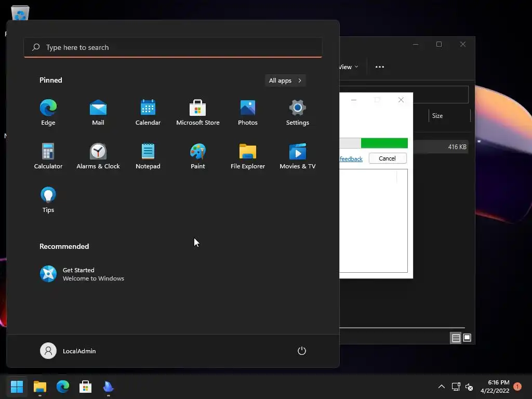The width and height of the screenshot is (532, 399).
Task: Open Movies & TV app
Action: click(298, 156)
